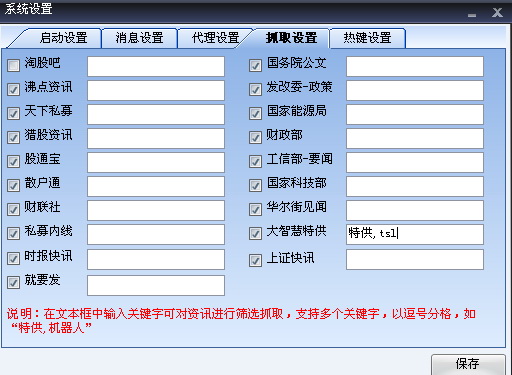The image size is (512, 375).
Task: Click the 沸点资讯 keyword input
Action: [156, 90]
